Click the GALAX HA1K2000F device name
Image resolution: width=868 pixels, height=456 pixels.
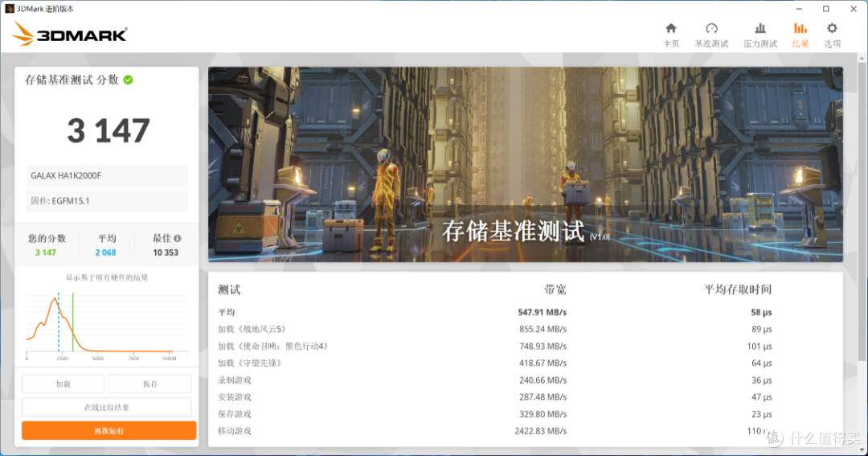coord(66,175)
